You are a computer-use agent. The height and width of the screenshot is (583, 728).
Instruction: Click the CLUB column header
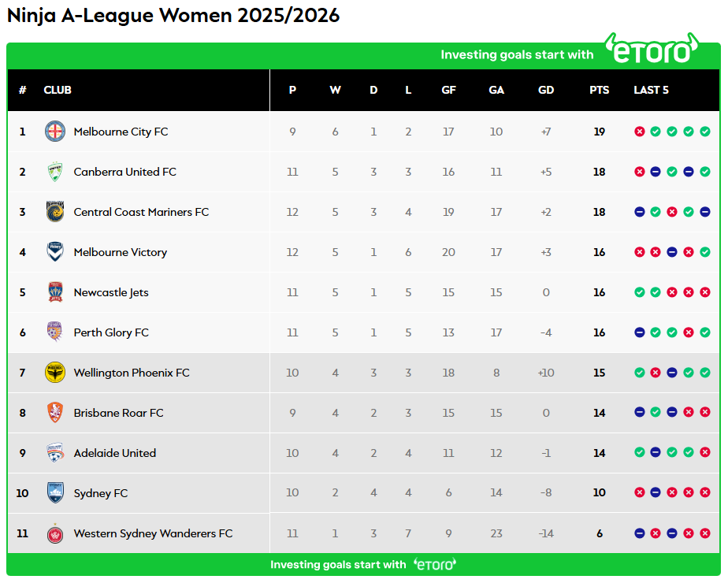coord(58,90)
